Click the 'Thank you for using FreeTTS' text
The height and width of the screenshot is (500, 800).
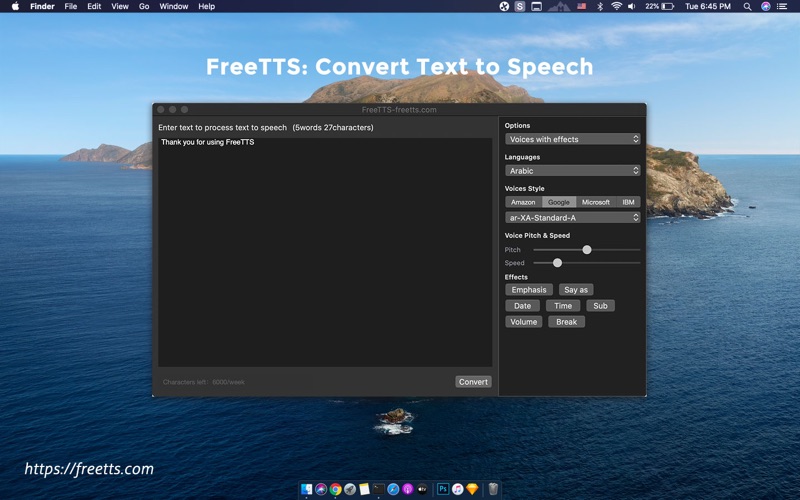[208, 142]
